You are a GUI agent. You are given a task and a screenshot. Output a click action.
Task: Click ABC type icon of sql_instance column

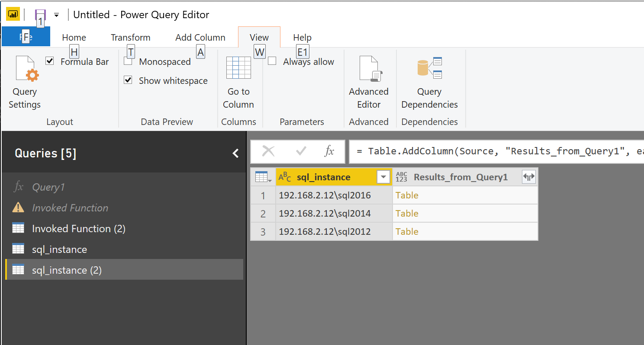click(285, 177)
